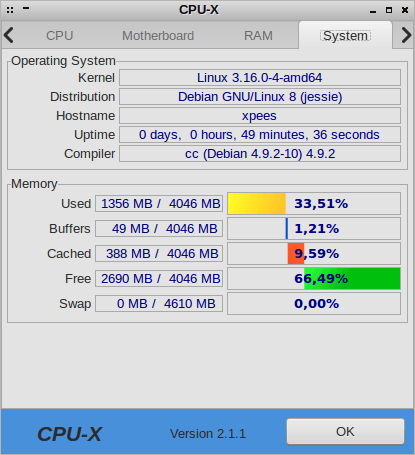The width and height of the screenshot is (415, 455).
Task: Select the Uptime value field
Action: (x=260, y=135)
